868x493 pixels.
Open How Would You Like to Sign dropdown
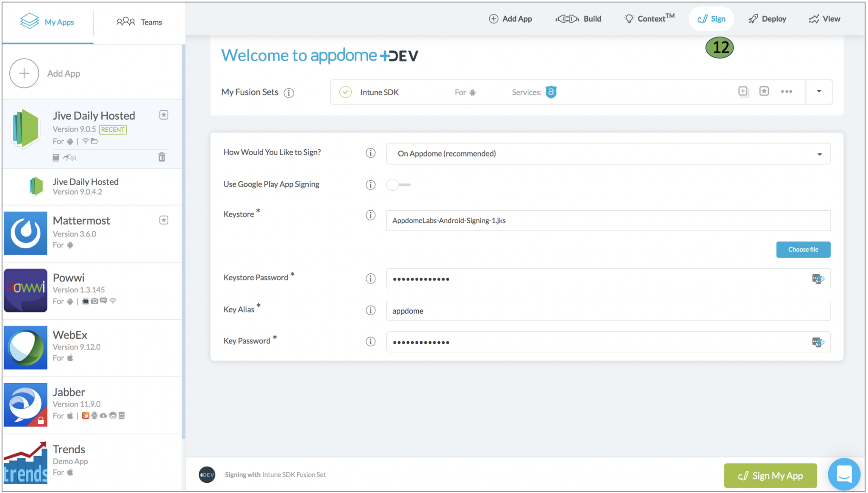608,153
